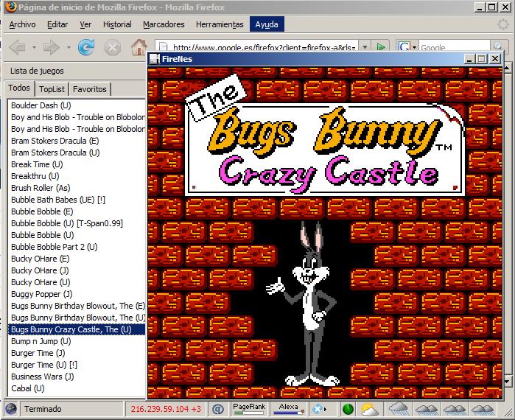515x420 pixels.
Task: Click the Firefox logo in the title bar
Action: point(11,7)
